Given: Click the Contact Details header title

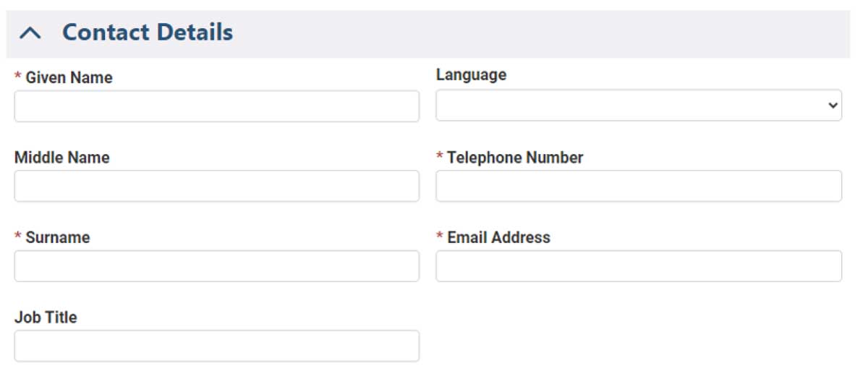Looking at the screenshot, I should (x=148, y=33).
